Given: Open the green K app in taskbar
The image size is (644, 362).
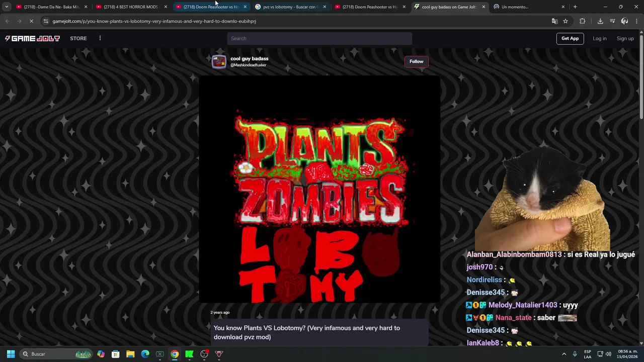Looking at the screenshot, I should 189,354.
